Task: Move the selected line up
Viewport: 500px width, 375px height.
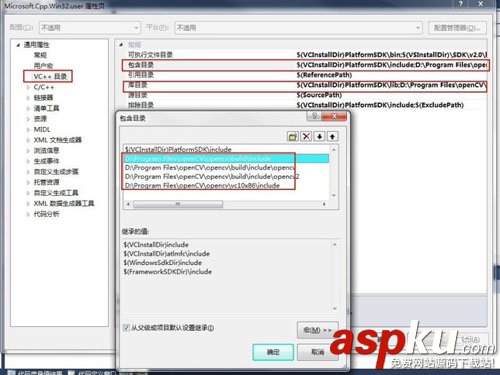Action: click(x=332, y=137)
